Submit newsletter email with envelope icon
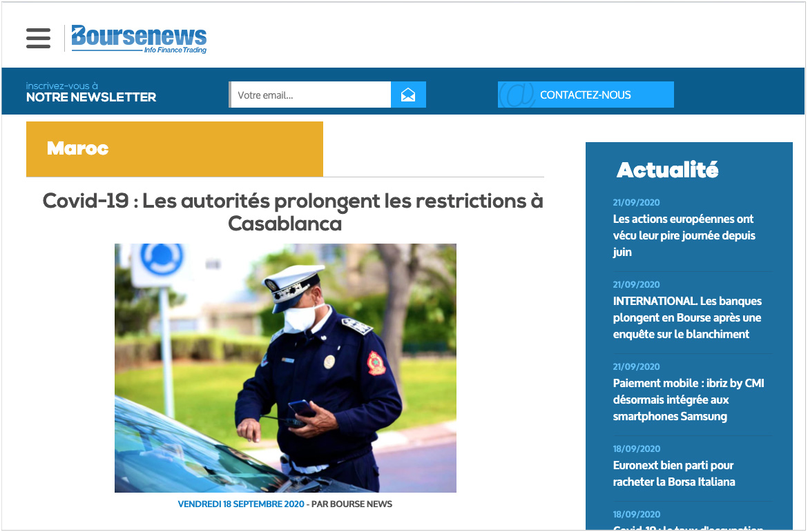The image size is (808, 532). point(408,95)
